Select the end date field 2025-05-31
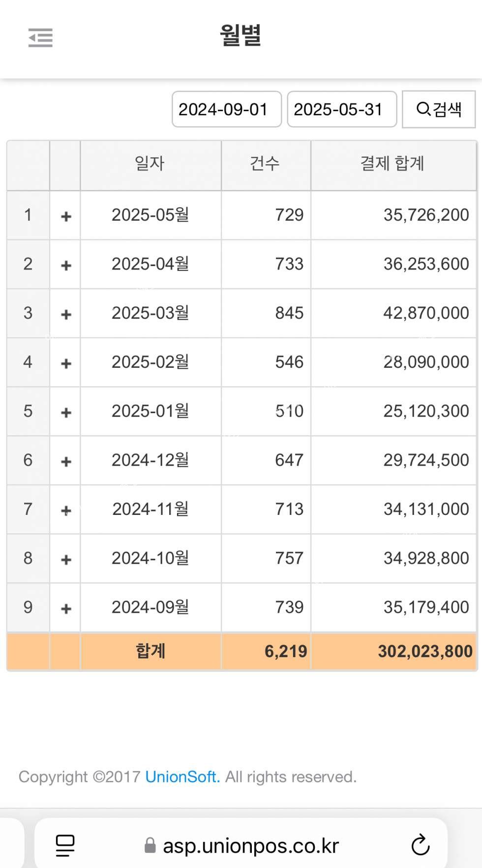Viewport: 482px width, 868px height. coord(342,109)
